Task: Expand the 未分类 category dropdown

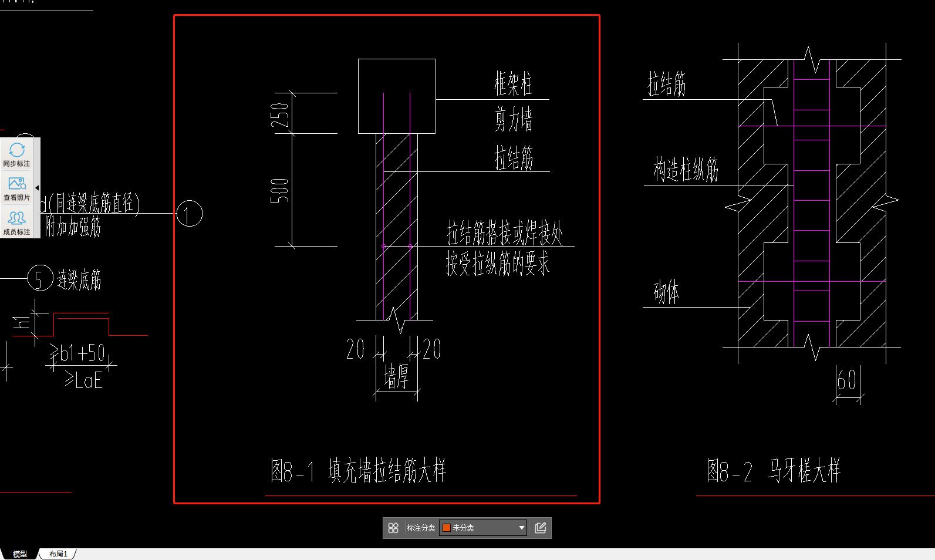Action: [521, 528]
